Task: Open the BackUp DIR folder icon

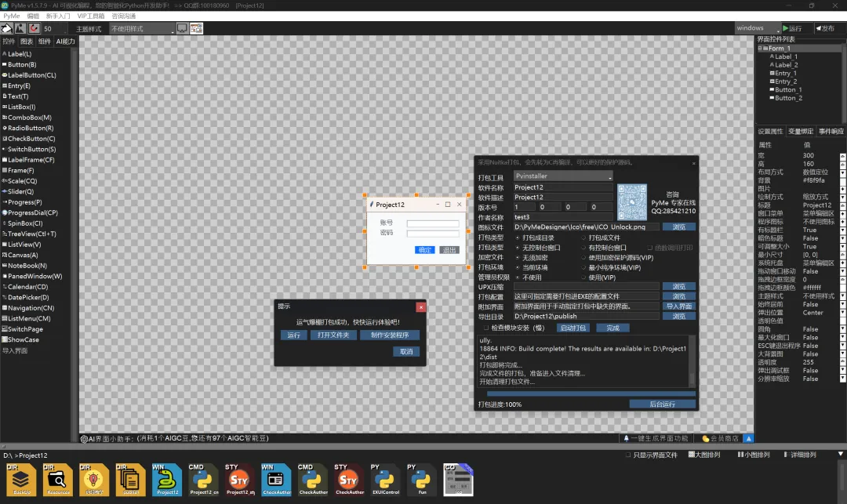Action: coord(22,480)
